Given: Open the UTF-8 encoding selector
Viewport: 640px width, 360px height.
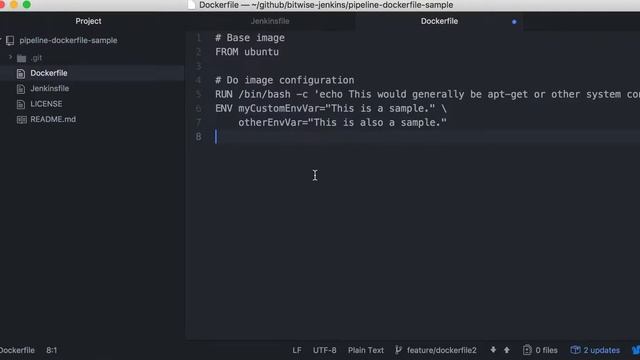Looking at the screenshot, I should click(x=324, y=350).
